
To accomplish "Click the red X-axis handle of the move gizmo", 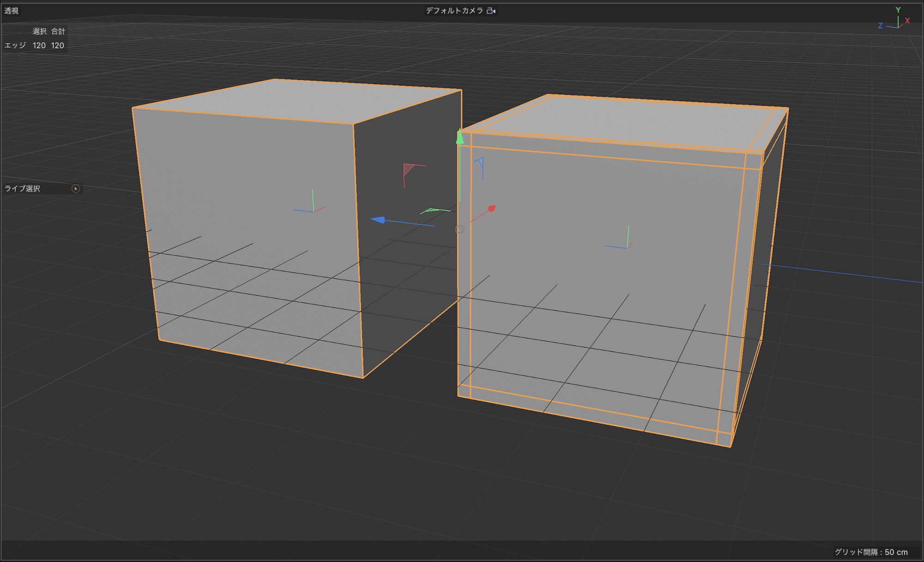I will 492,209.
